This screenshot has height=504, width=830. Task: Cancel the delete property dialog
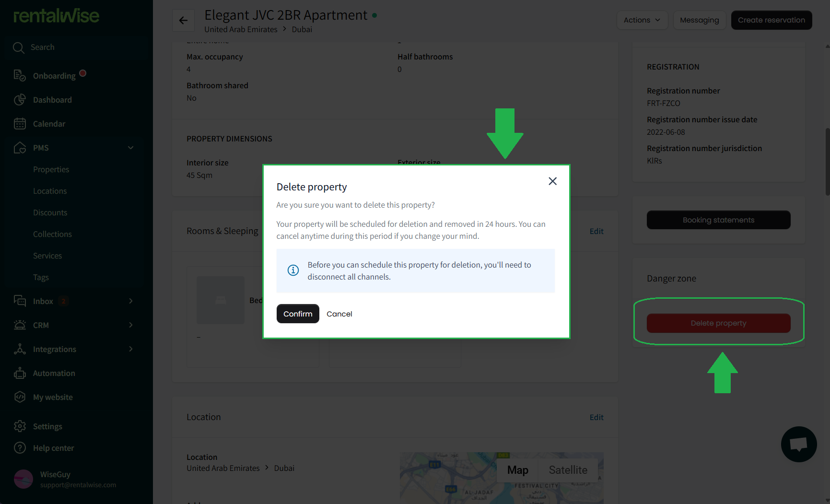coord(339,314)
